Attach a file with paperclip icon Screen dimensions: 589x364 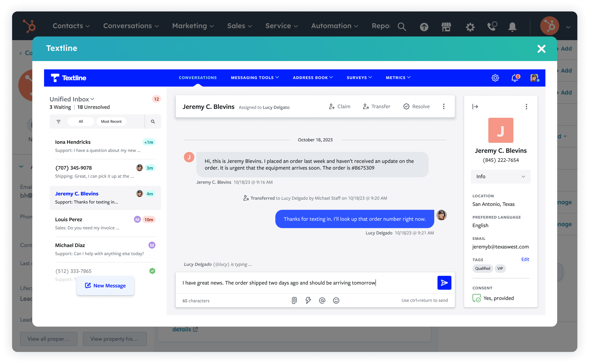tap(294, 300)
